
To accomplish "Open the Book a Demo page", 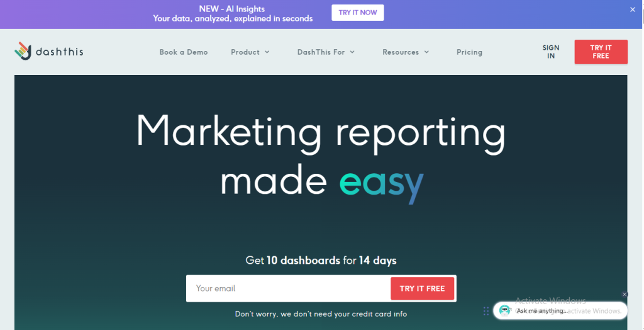I will [x=184, y=52].
